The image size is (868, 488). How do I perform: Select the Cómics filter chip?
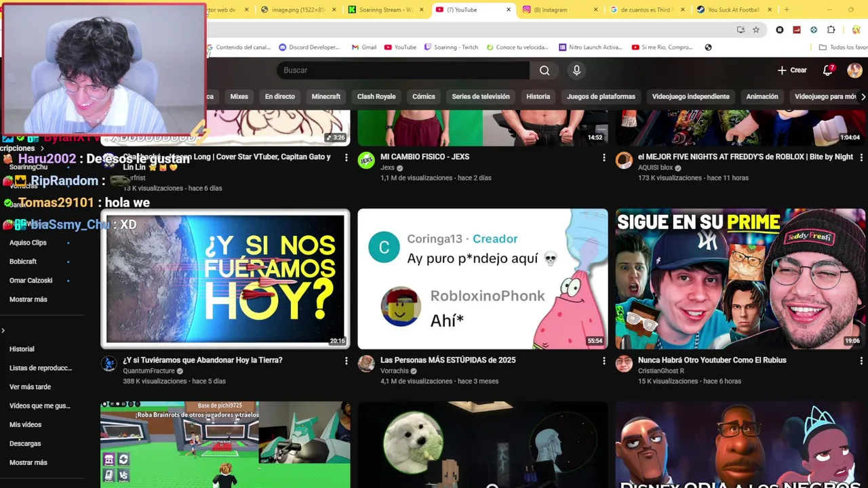point(424,96)
